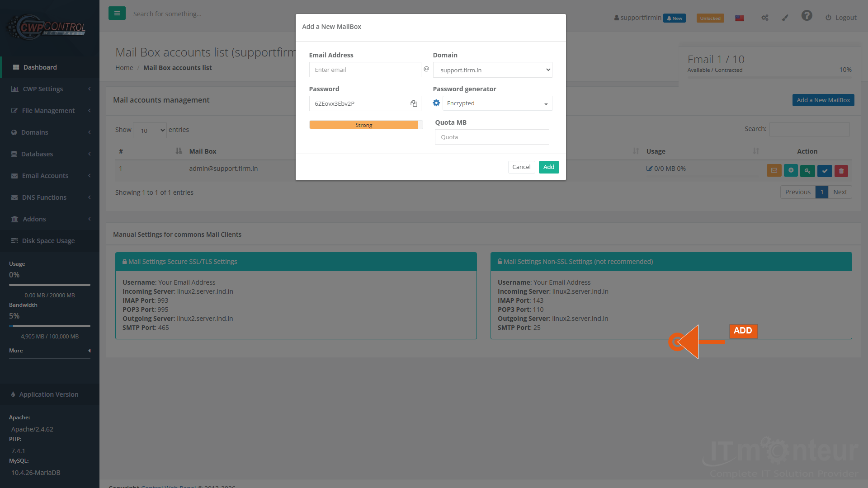Open the New notifications bell badge
Viewport: 868px width, 488px height.
point(675,18)
